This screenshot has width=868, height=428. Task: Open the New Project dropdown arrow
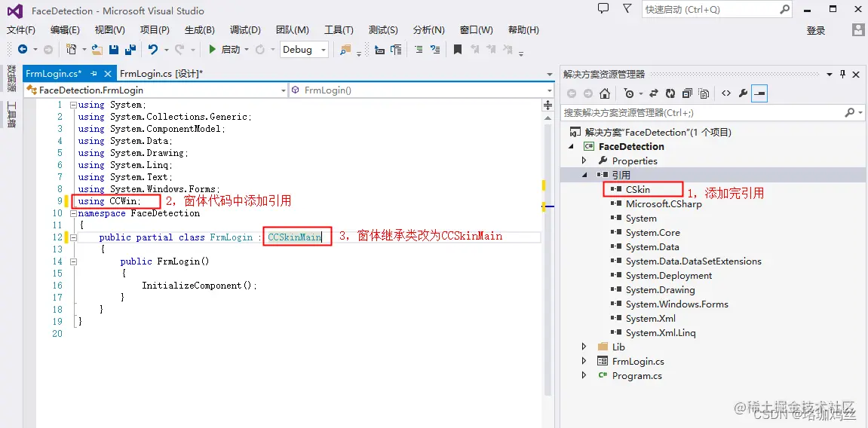(x=84, y=50)
